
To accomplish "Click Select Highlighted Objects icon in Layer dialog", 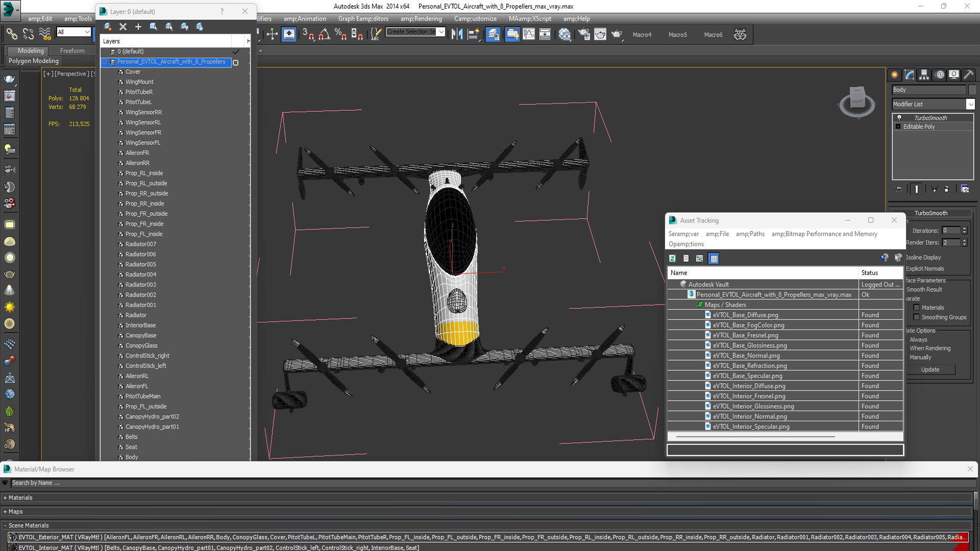I will coord(154,27).
